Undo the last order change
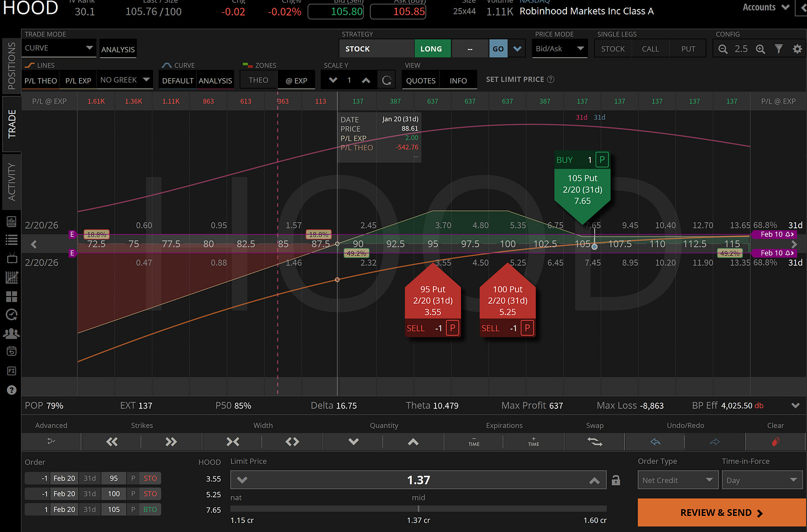The width and height of the screenshot is (807, 532). [655, 442]
